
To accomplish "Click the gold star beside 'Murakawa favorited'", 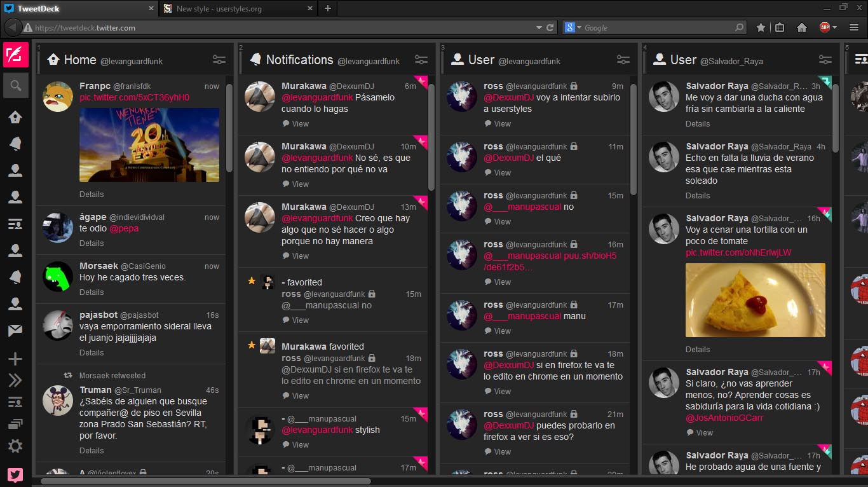I will tap(252, 345).
